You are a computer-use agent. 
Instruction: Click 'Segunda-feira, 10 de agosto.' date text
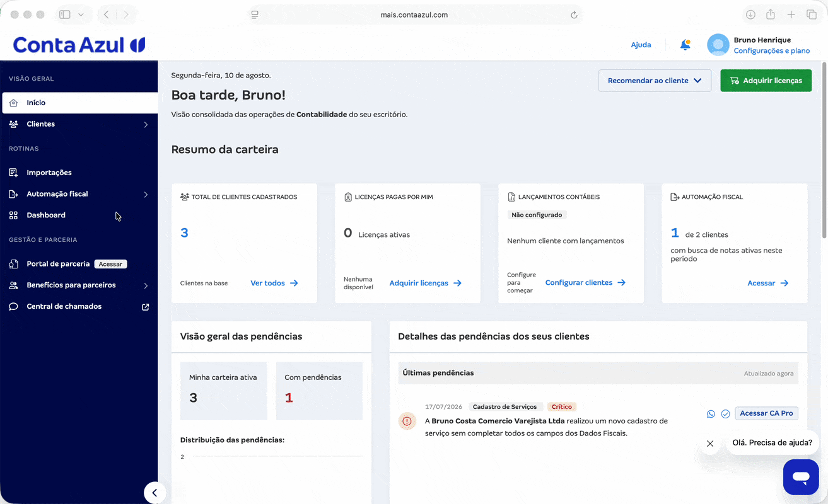(x=221, y=76)
